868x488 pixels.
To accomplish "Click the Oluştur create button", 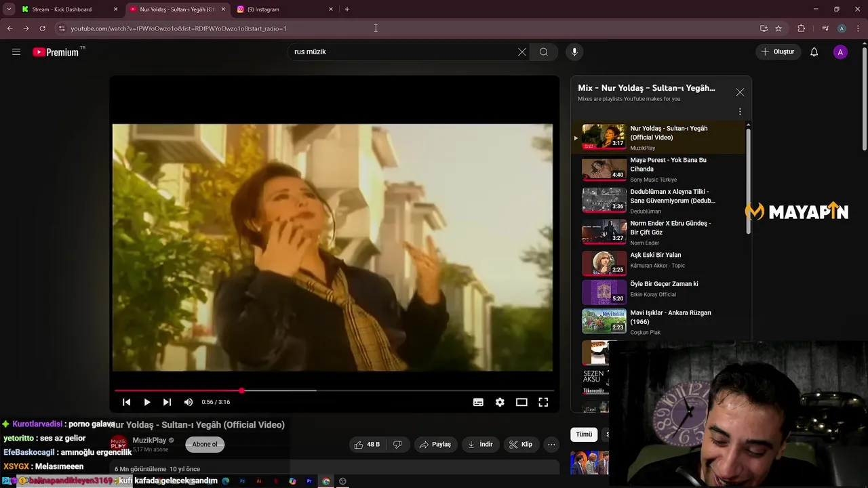I will coord(777,52).
